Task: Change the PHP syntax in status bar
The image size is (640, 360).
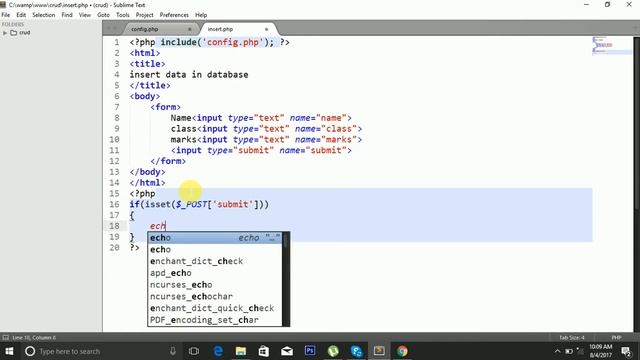Action: click(616, 338)
